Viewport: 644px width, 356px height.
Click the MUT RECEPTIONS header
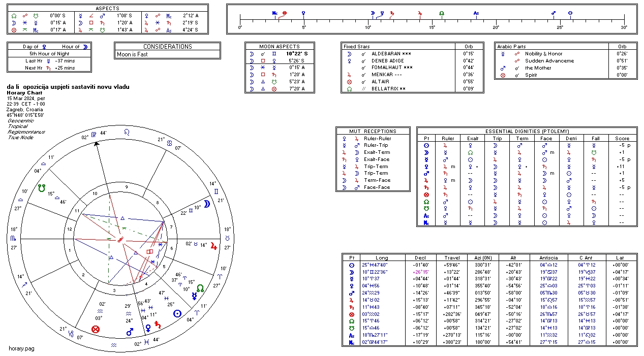pos(373,131)
